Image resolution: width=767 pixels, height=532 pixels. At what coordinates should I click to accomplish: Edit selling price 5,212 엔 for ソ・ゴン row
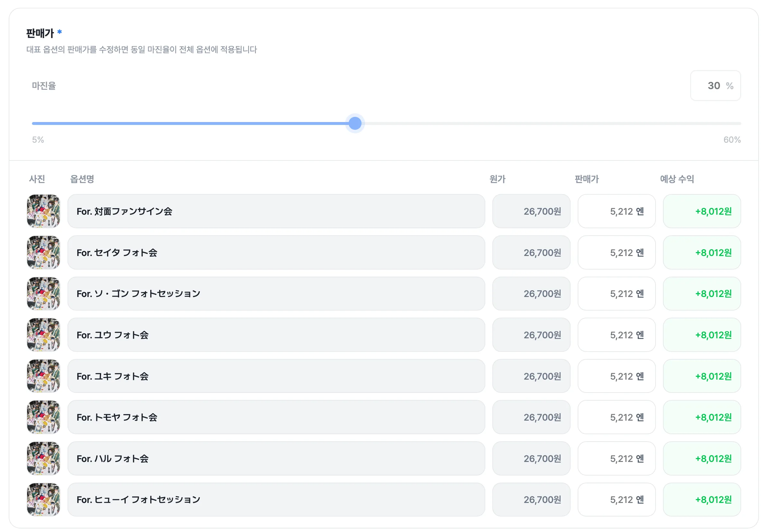(616, 294)
